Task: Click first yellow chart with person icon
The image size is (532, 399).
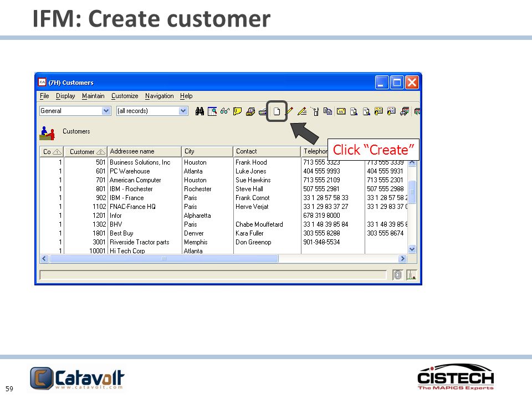Action: point(378,111)
